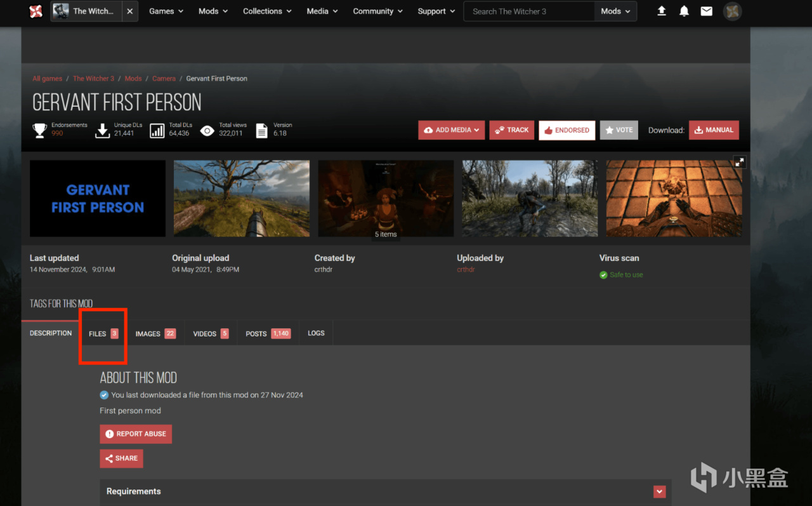Open the tavern scene thumbnail with 5 items
812x506 pixels.
tap(386, 198)
